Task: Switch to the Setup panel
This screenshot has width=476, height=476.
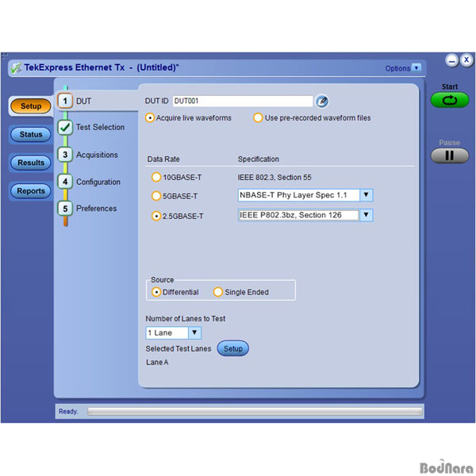Action: 31,106
